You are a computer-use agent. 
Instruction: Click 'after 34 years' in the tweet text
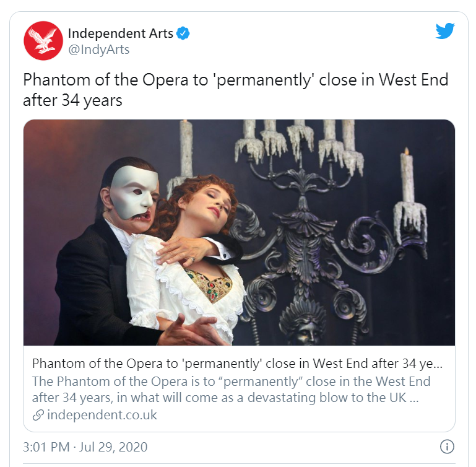[x=72, y=100]
